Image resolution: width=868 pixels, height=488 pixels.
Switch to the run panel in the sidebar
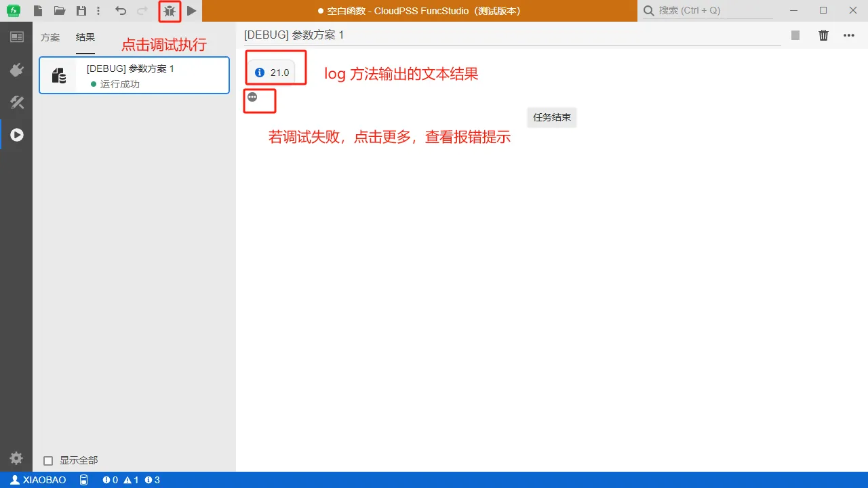(16, 135)
